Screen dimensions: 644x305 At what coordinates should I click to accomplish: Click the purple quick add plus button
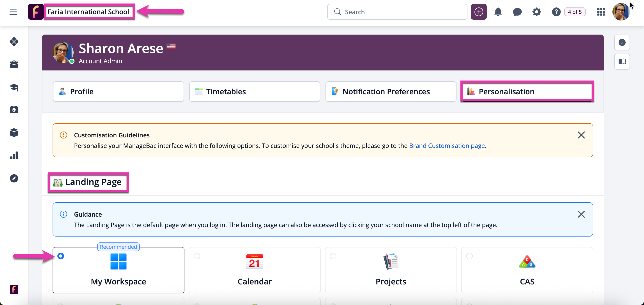point(478,12)
